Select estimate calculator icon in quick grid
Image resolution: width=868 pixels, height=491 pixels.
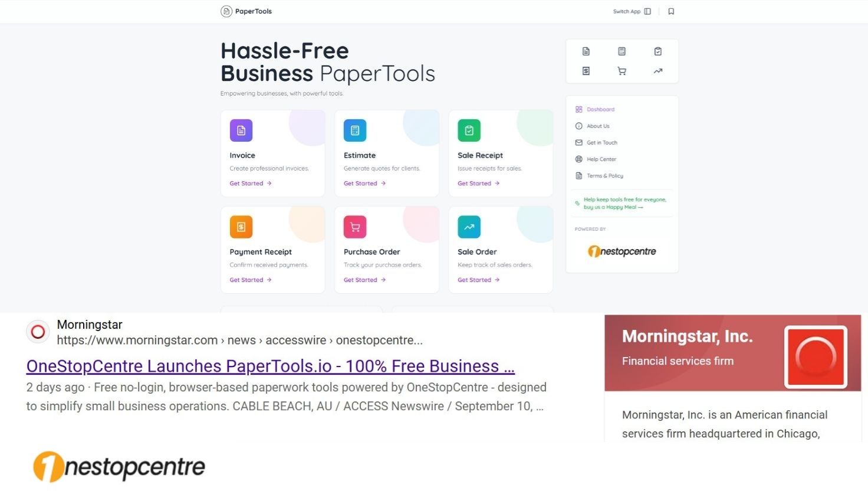[x=622, y=51]
